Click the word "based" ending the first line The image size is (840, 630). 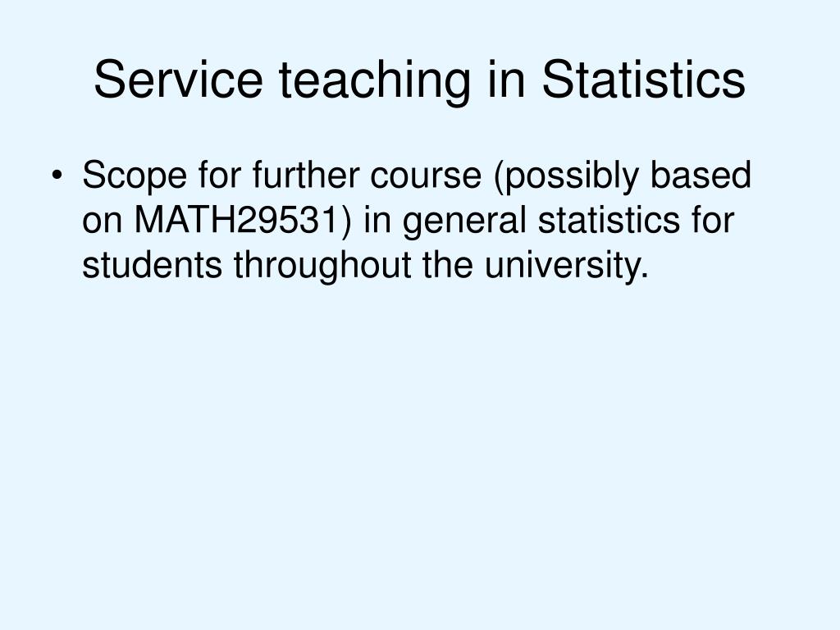tap(701, 175)
